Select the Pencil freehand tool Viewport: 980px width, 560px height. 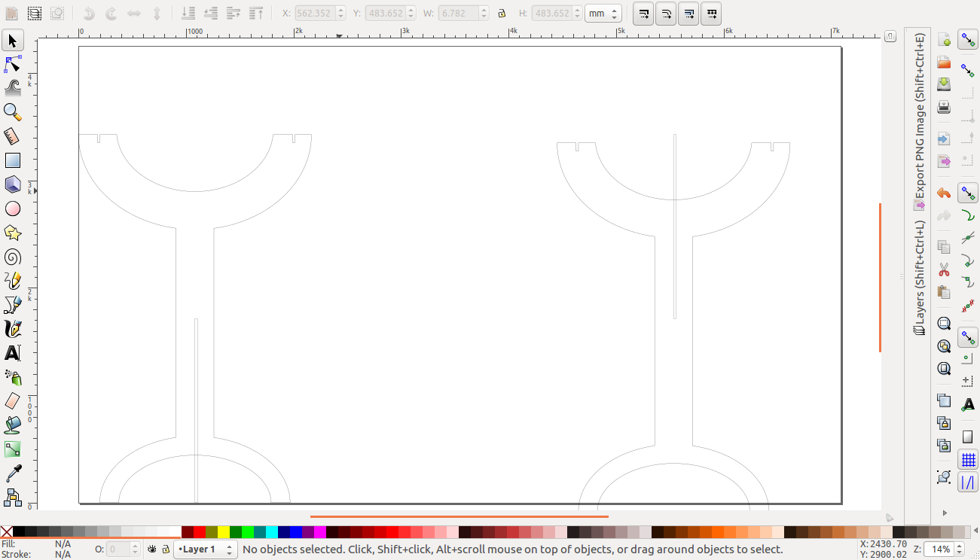coord(13,281)
